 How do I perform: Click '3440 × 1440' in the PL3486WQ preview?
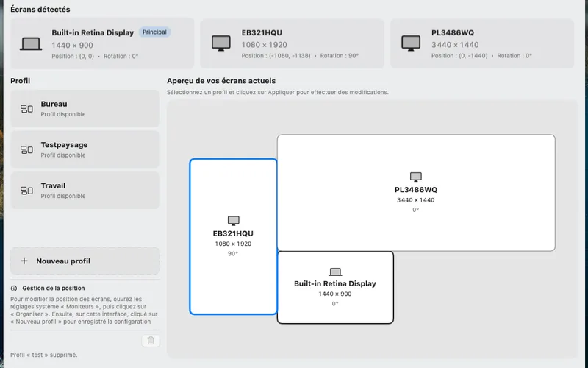[x=415, y=200]
